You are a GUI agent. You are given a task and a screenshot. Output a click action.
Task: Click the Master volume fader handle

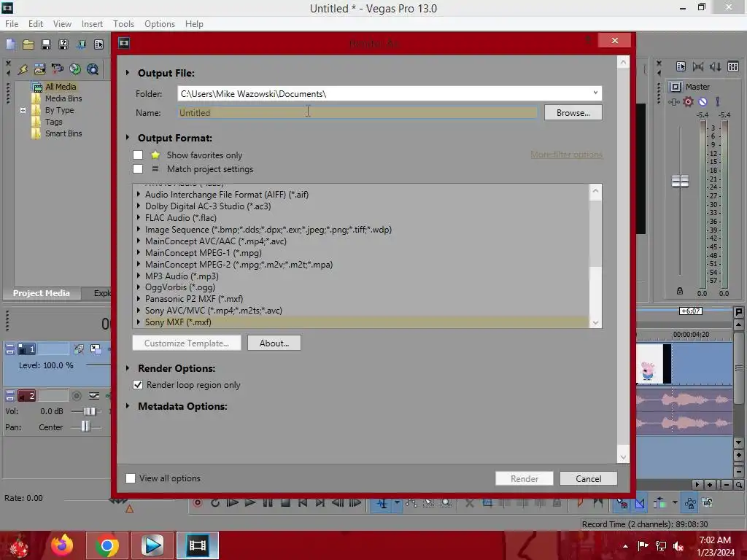click(x=680, y=181)
